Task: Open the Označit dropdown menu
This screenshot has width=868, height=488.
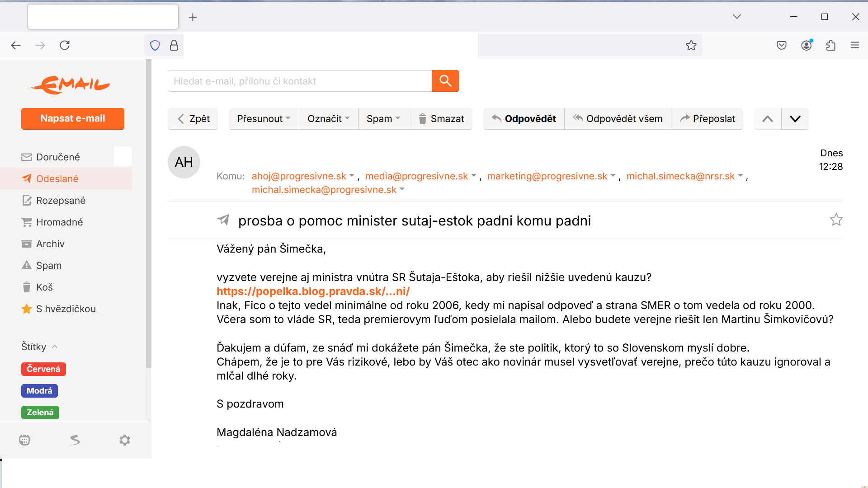Action: [328, 119]
